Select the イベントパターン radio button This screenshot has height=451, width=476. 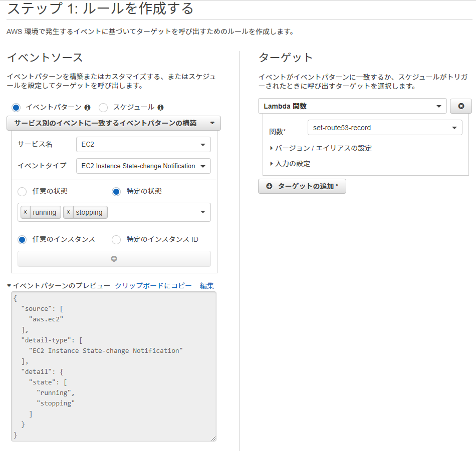point(16,107)
